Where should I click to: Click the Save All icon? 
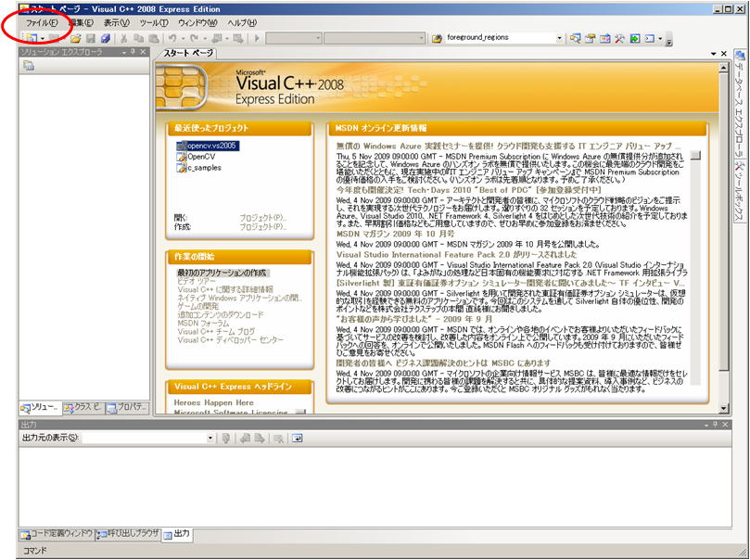(x=106, y=38)
